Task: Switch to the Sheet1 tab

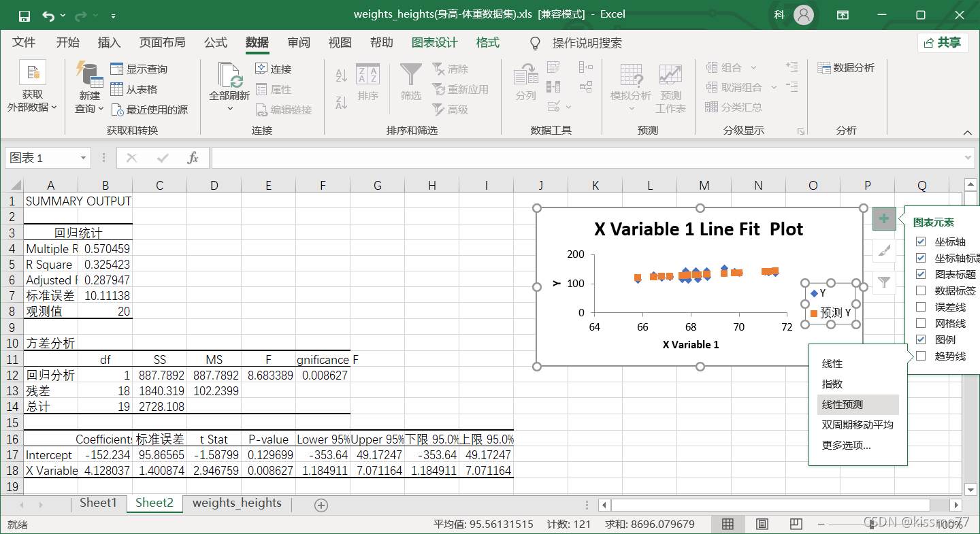Action: (x=99, y=503)
